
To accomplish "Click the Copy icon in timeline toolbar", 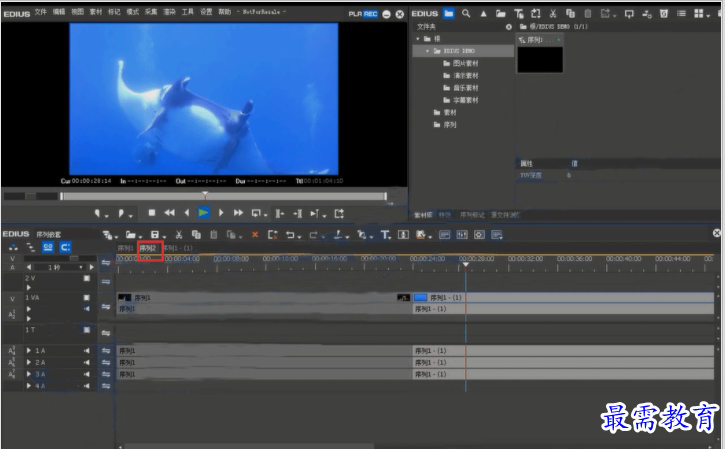I will tap(196, 235).
